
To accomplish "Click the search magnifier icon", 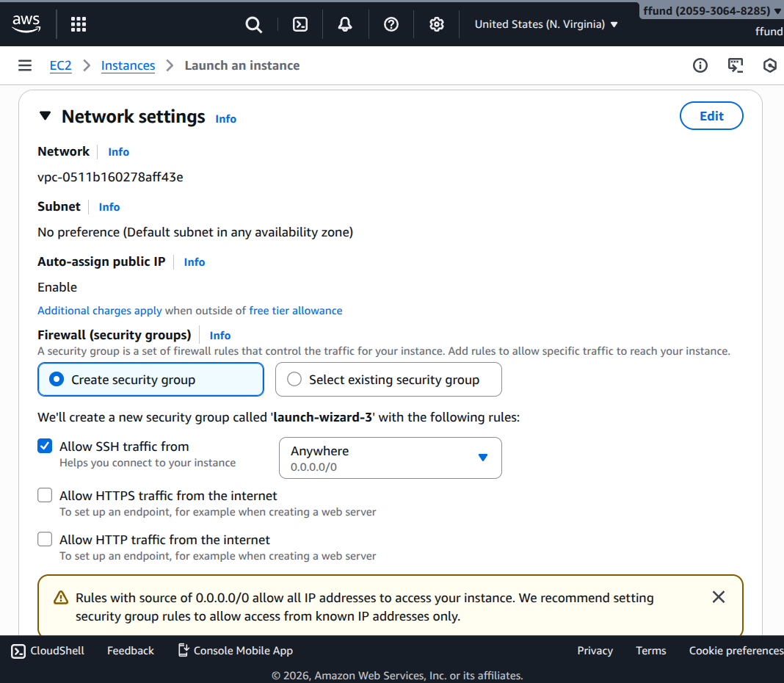I will point(253,24).
